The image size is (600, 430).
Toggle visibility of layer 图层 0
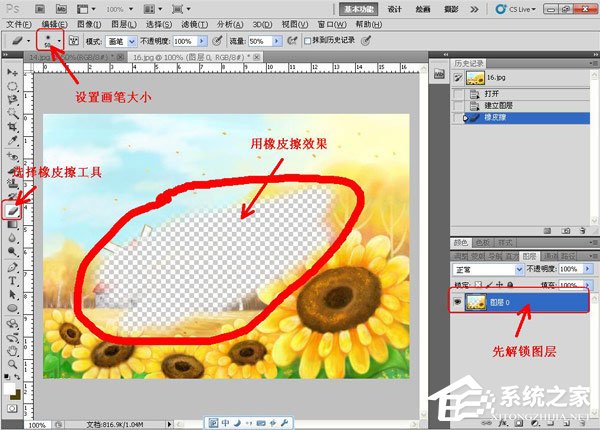tap(457, 302)
